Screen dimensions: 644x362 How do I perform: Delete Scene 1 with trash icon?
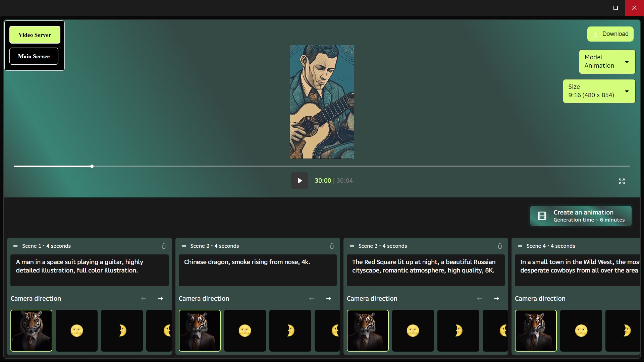pos(164,246)
